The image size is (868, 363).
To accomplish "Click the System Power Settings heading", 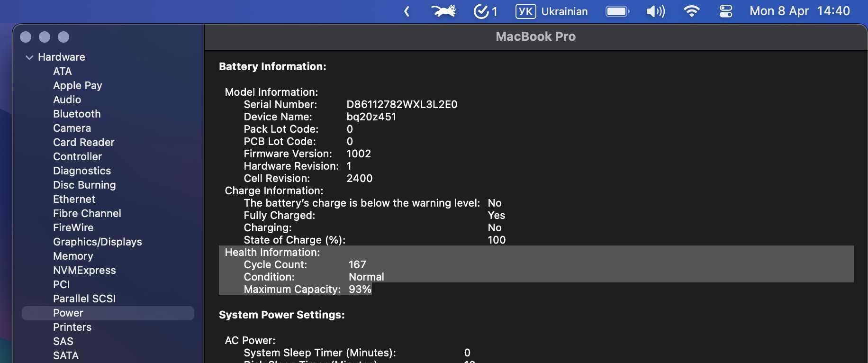I will click(282, 315).
